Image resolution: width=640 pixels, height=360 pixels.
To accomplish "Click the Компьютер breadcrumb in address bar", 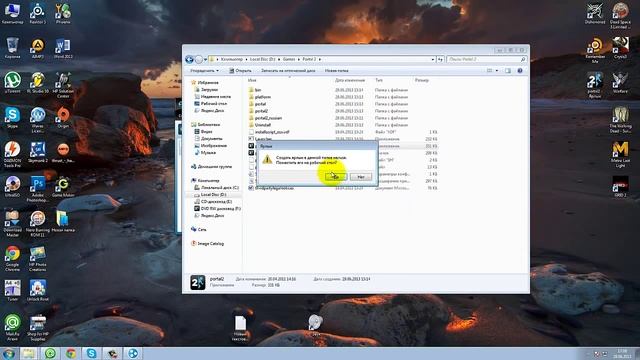I will pyautogui.click(x=232, y=60).
